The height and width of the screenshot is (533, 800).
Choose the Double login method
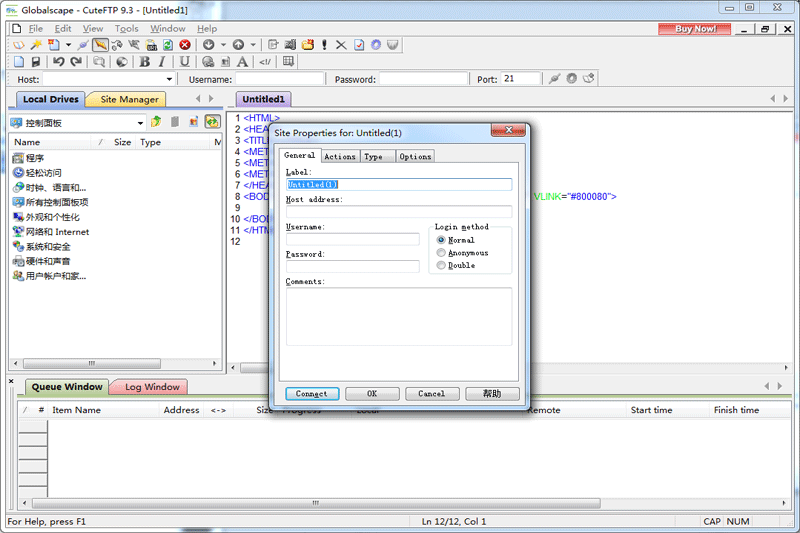click(441, 266)
